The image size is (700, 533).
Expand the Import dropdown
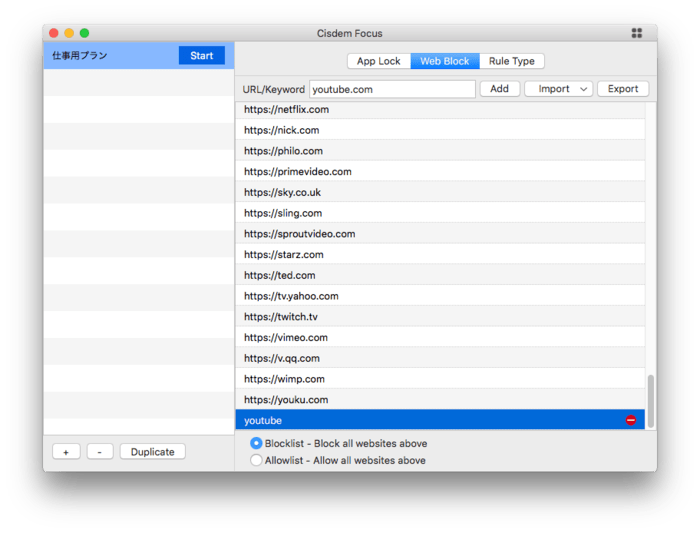pos(558,89)
